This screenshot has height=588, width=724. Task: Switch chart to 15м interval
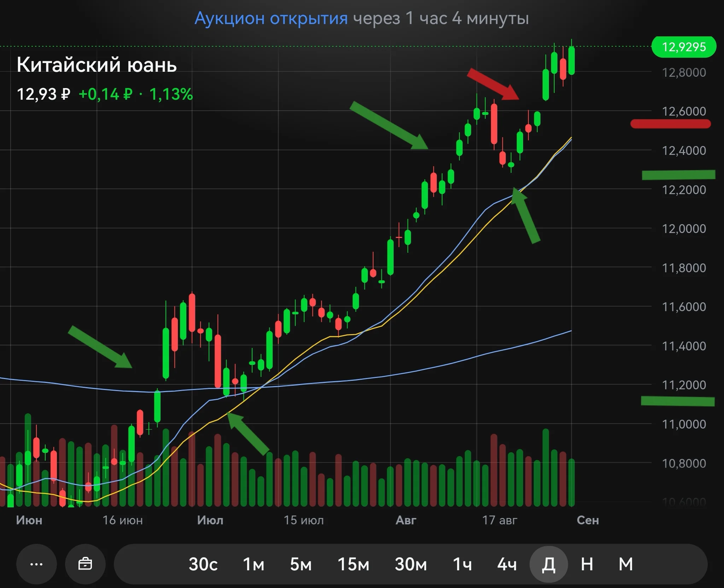353,564
